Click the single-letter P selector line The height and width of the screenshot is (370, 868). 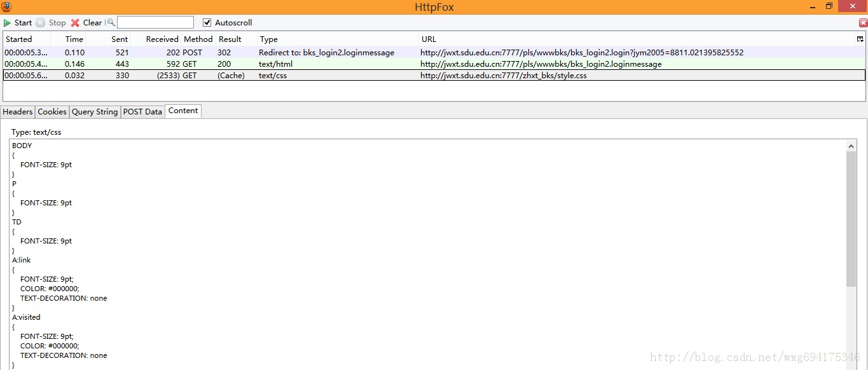pos(14,184)
